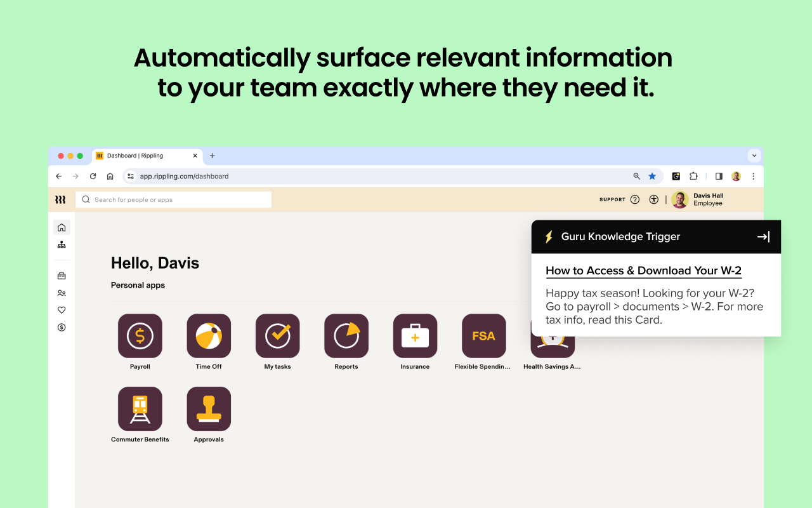Launch the Flexible Spending FSA app
This screenshot has width=812, height=508.
484,336
